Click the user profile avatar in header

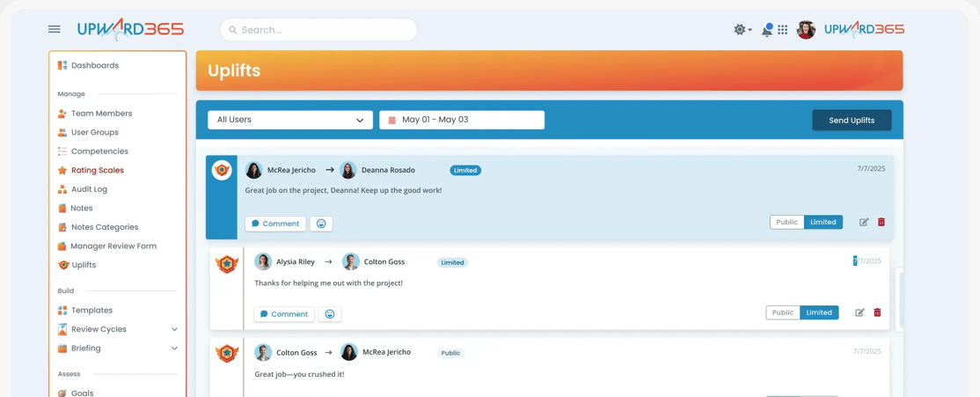(806, 30)
